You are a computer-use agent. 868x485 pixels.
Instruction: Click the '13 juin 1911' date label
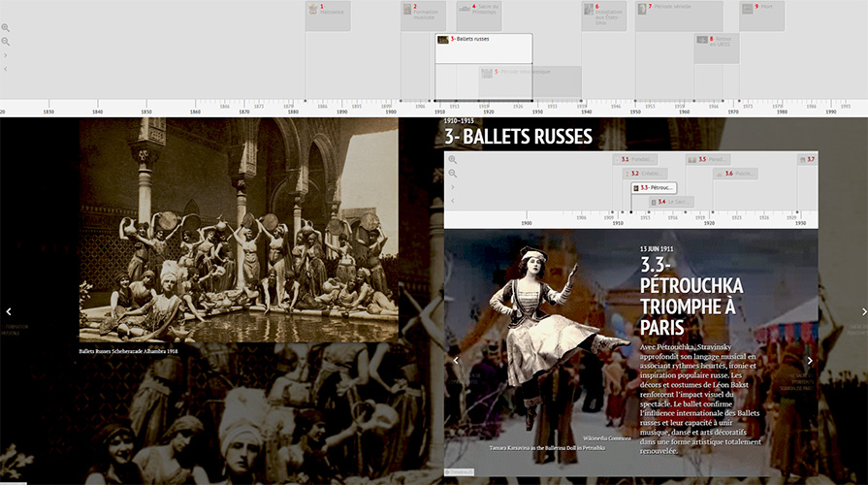point(657,249)
